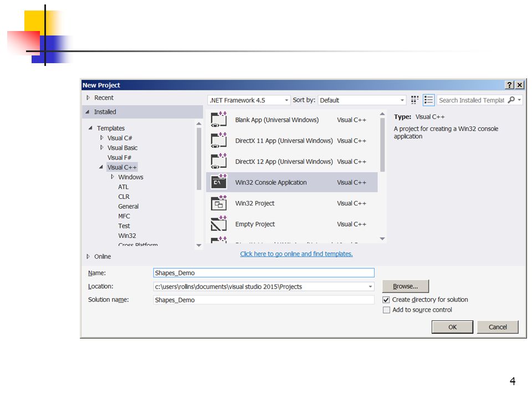Viewport: 532px width, 399px height.
Task: Open the search options dropdown arrow
Action: [x=519, y=100]
